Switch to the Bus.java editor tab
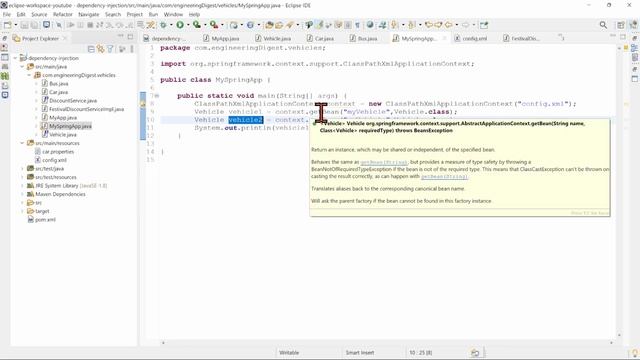Viewport: 640px width, 360px height. point(364,38)
